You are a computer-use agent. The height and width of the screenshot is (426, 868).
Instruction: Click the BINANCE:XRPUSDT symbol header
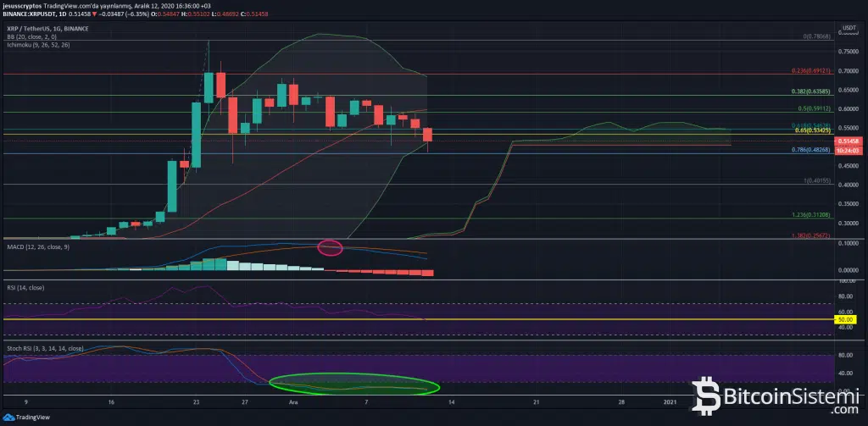[32, 14]
